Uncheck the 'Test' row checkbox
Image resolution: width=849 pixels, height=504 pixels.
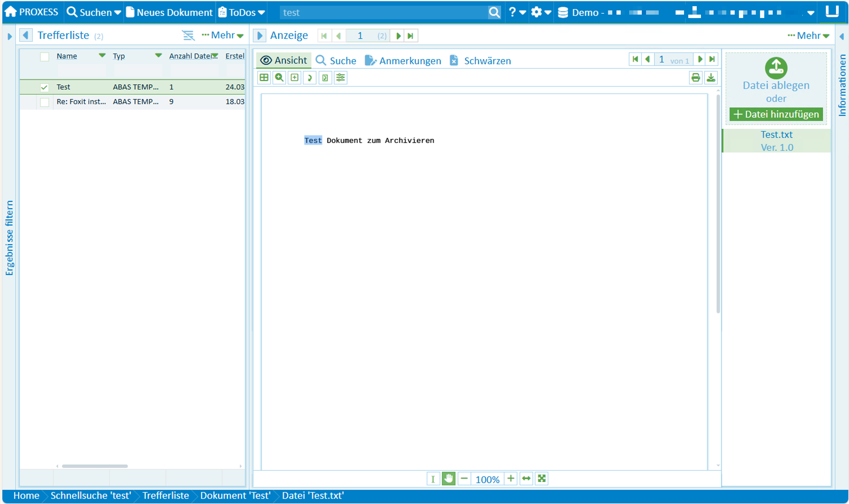click(x=44, y=87)
